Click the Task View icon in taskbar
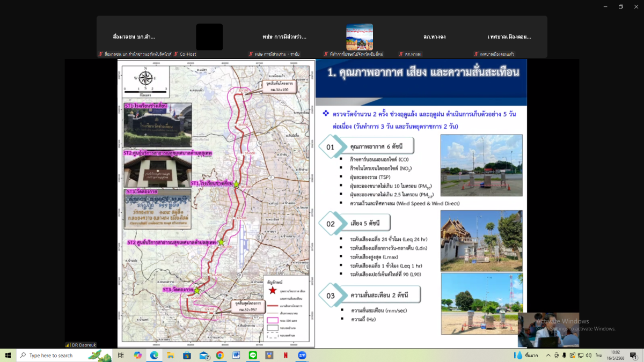Viewport: 644px width, 362px height. click(121, 355)
